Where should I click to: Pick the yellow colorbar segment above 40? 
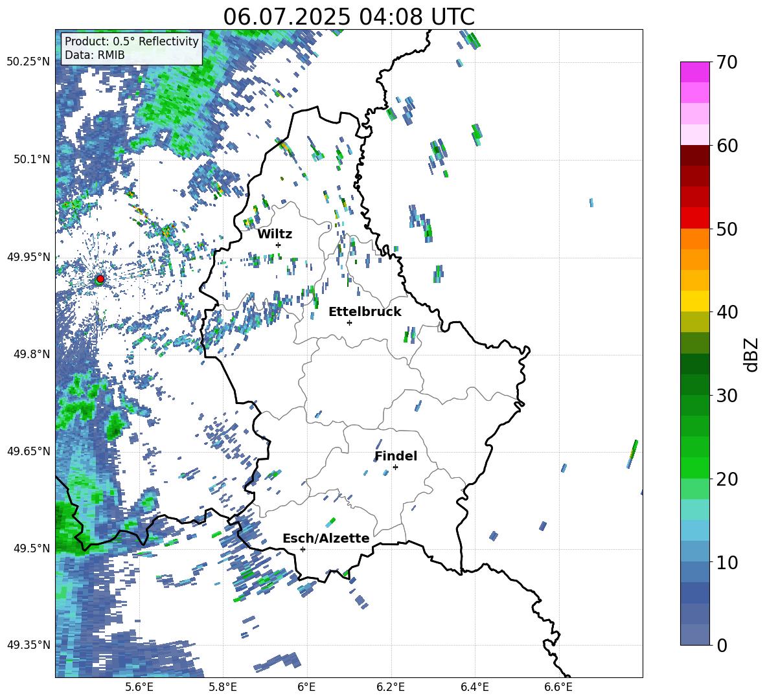(694, 301)
